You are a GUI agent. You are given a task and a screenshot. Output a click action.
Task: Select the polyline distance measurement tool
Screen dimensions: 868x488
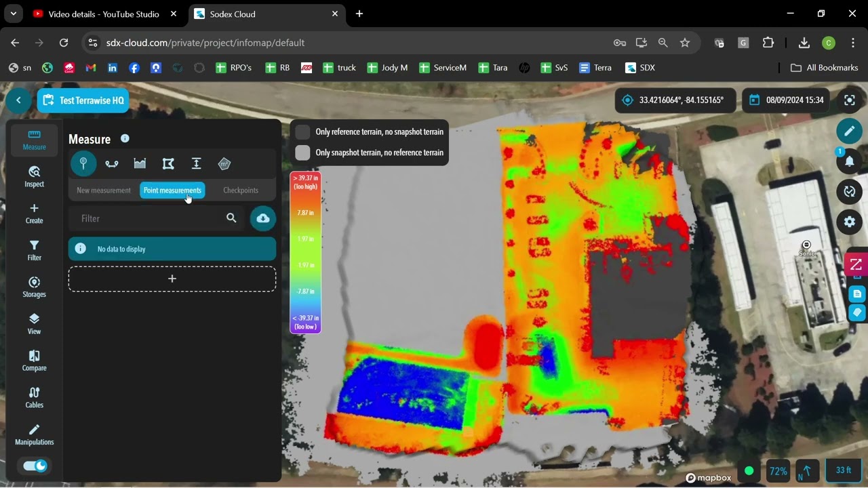(x=112, y=163)
